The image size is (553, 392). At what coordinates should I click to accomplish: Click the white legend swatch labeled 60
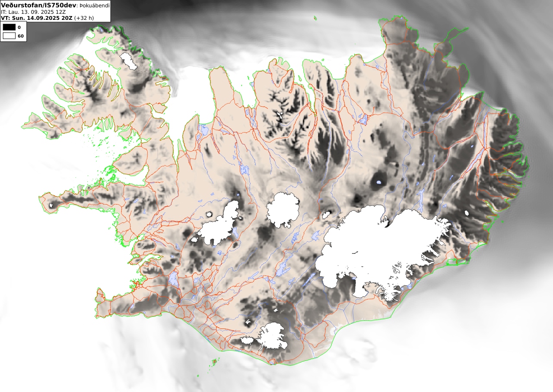[x=9, y=36]
